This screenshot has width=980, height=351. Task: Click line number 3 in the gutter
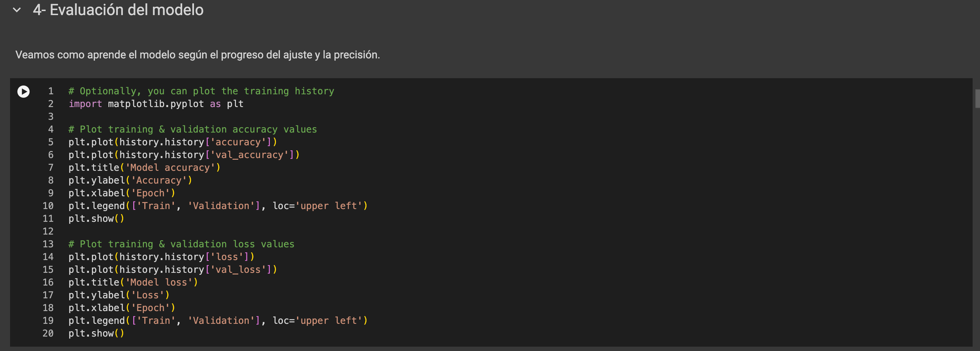pyautogui.click(x=51, y=117)
